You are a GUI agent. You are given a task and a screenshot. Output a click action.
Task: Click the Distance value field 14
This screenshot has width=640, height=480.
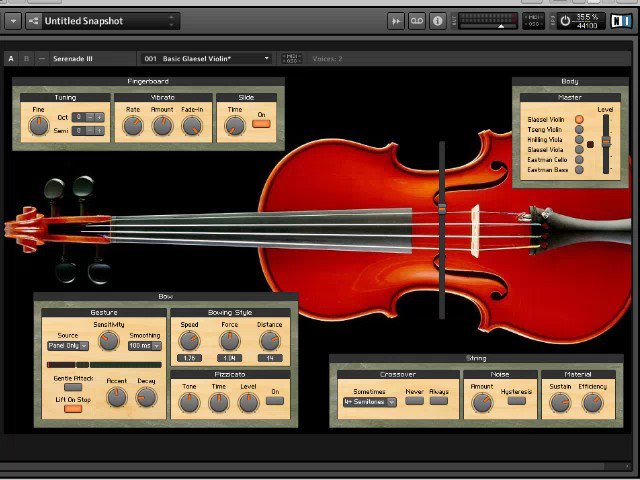270,358
